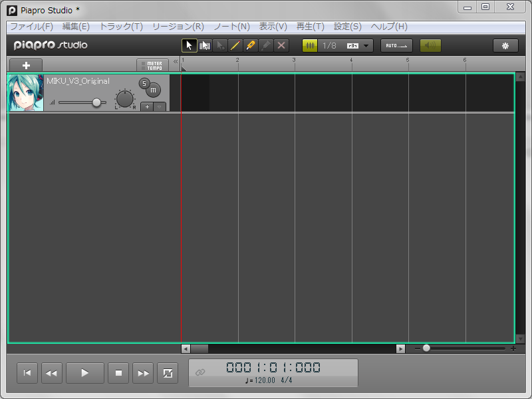Toggle mute on MIKU_V3_Original track
532x399 pixels.
tap(154, 90)
